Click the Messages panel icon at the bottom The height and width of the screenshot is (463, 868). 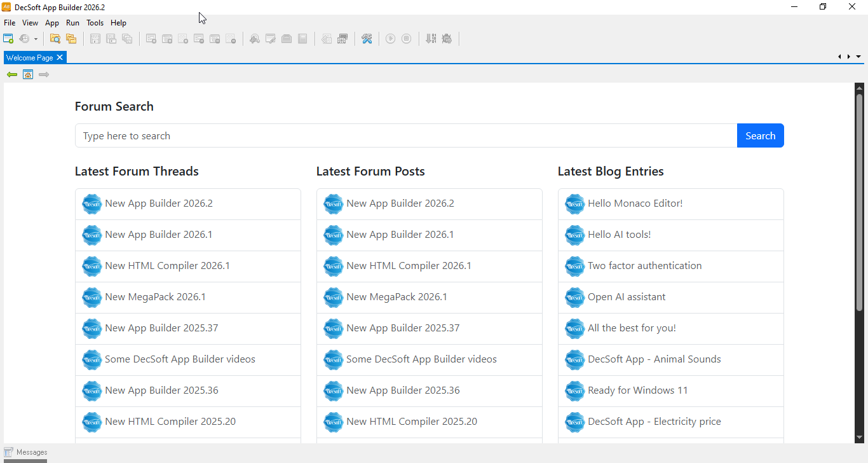click(x=9, y=452)
